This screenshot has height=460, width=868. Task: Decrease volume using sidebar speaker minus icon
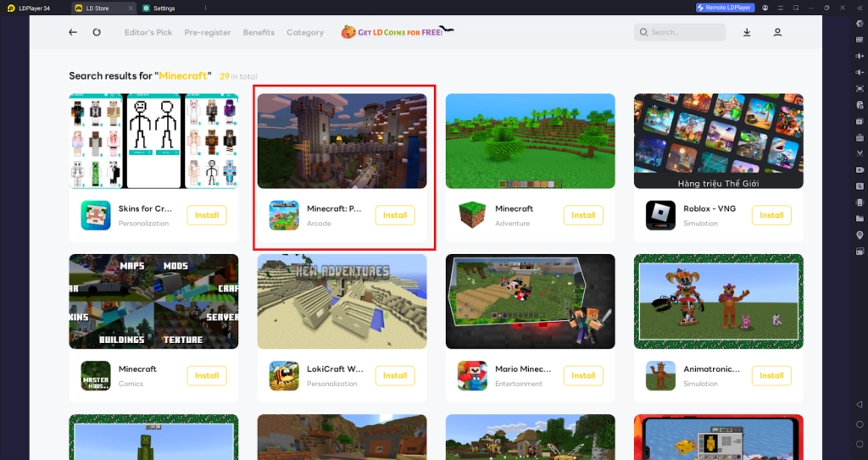(x=860, y=72)
